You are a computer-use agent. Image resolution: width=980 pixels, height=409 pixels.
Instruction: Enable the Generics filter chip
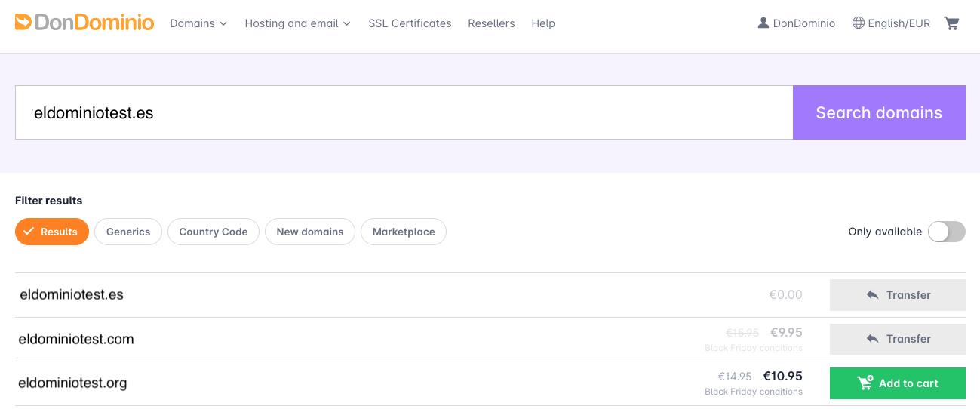click(x=128, y=232)
